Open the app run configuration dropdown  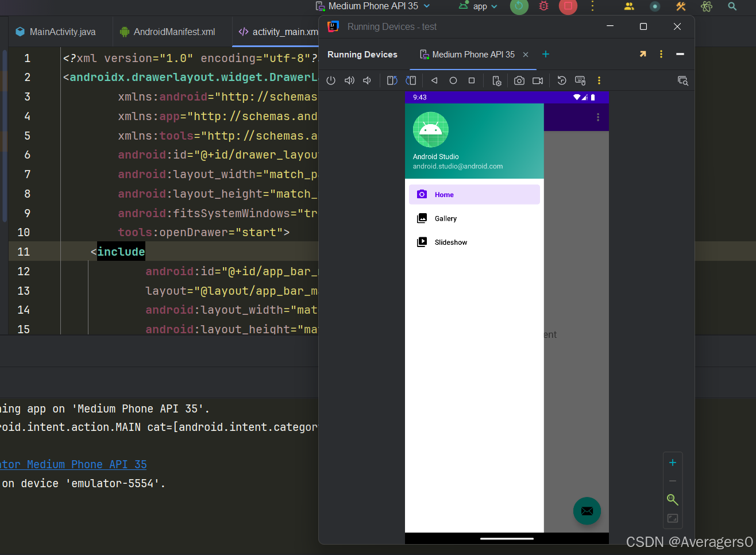(478, 6)
